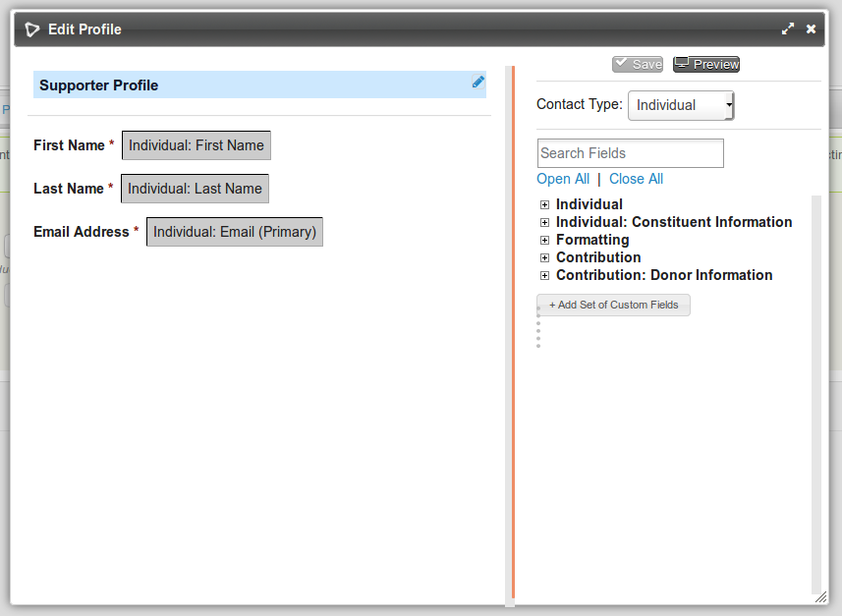This screenshot has width=842, height=616.
Task: Open all field groups via Open All link
Action: (563, 179)
